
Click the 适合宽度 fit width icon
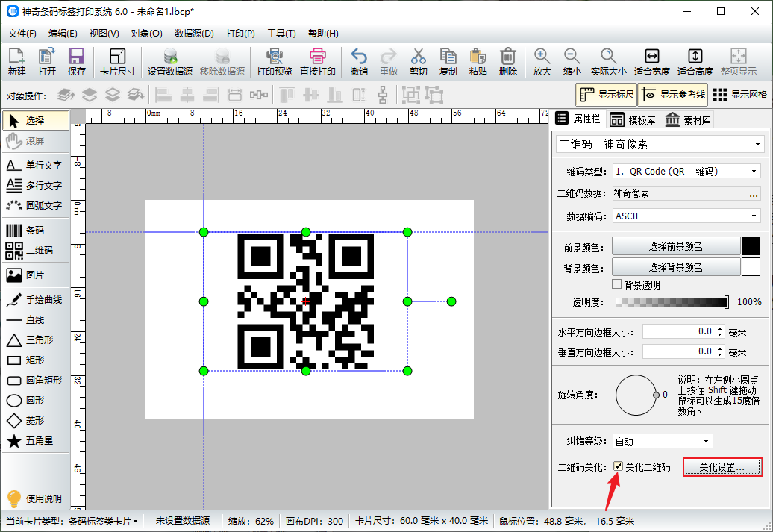[x=651, y=62]
